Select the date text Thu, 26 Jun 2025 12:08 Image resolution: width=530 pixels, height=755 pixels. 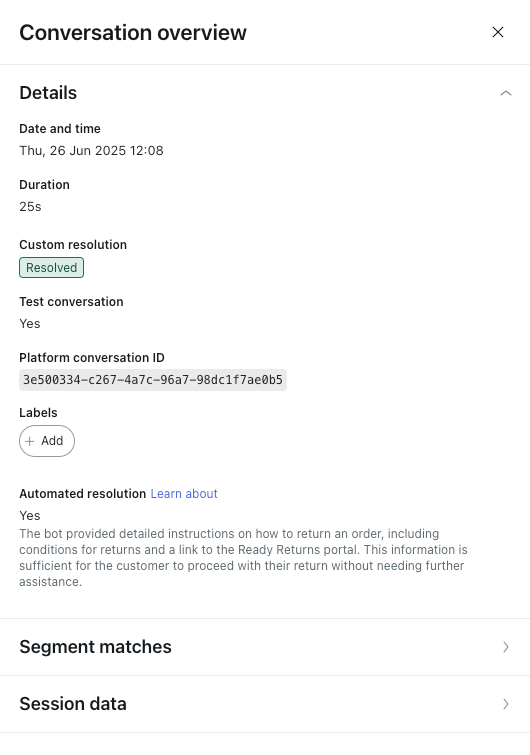pyautogui.click(x=91, y=151)
